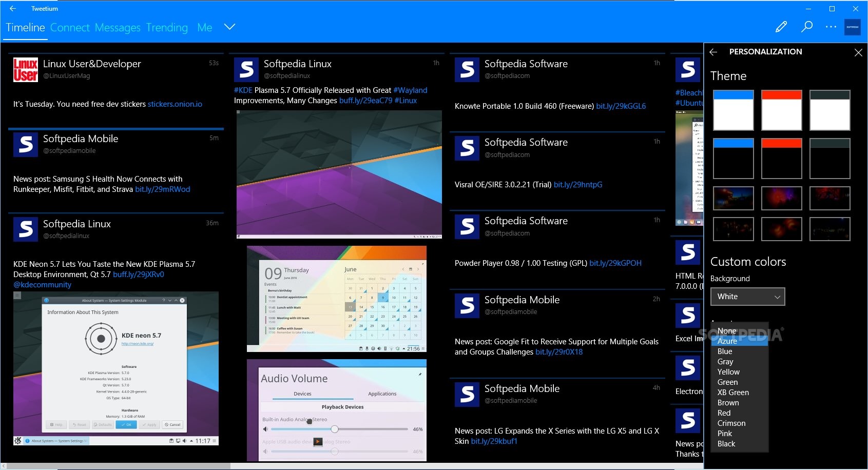Select Pink accent color
This screenshot has width=868, height=470.
[x=739, y=434]
